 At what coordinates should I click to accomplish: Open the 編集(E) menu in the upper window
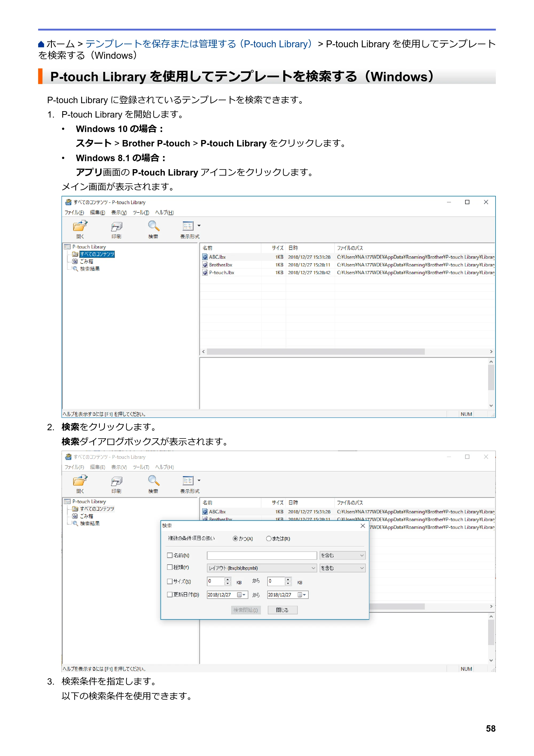coord(97,212)
